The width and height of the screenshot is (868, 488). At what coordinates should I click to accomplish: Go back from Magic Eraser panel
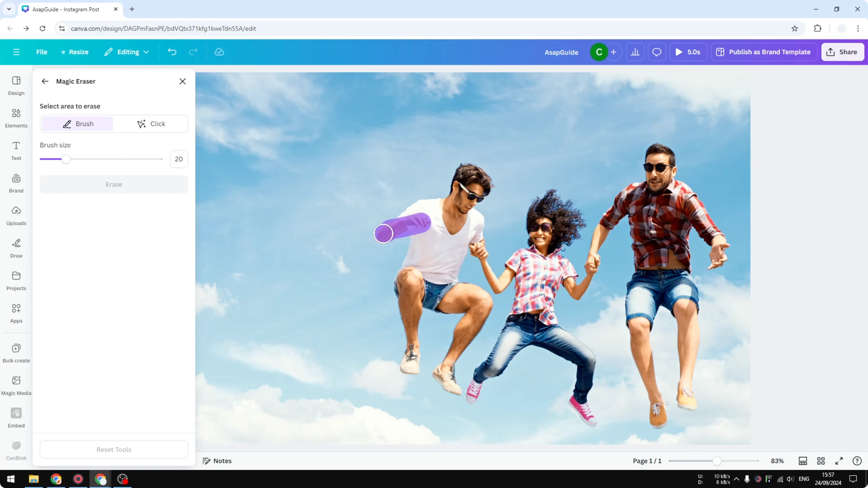45,81
